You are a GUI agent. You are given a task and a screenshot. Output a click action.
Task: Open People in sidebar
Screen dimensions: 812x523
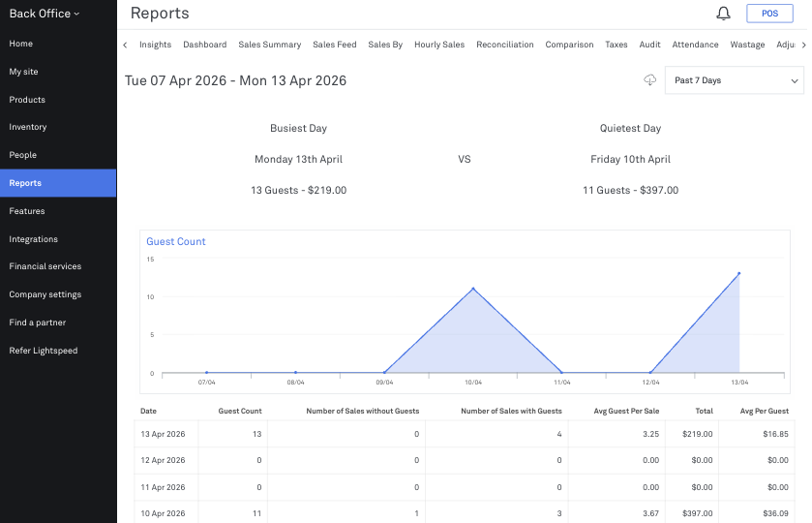58,155
